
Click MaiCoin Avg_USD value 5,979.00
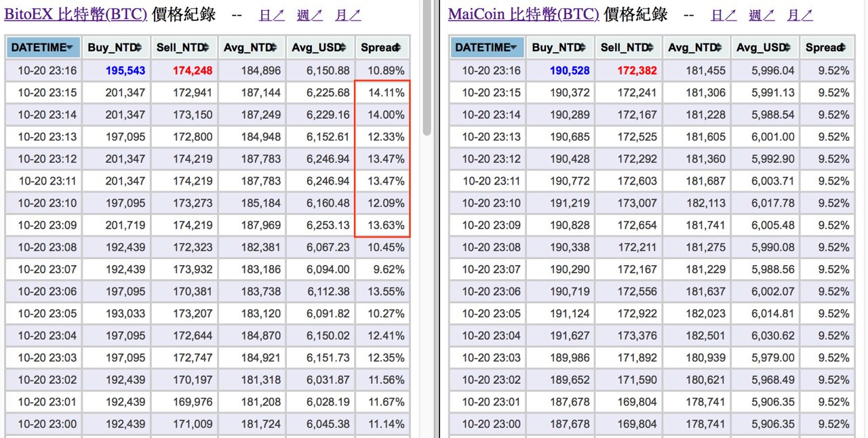772,358
